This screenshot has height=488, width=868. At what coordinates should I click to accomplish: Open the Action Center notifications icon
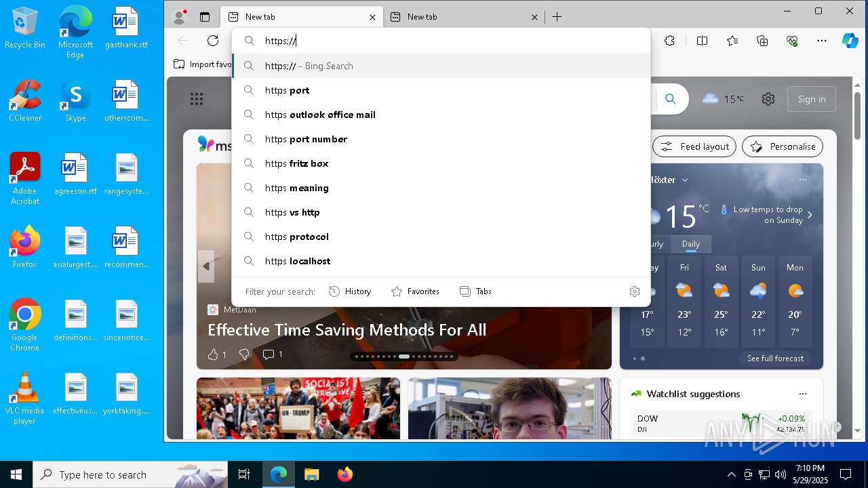point(846,474)
